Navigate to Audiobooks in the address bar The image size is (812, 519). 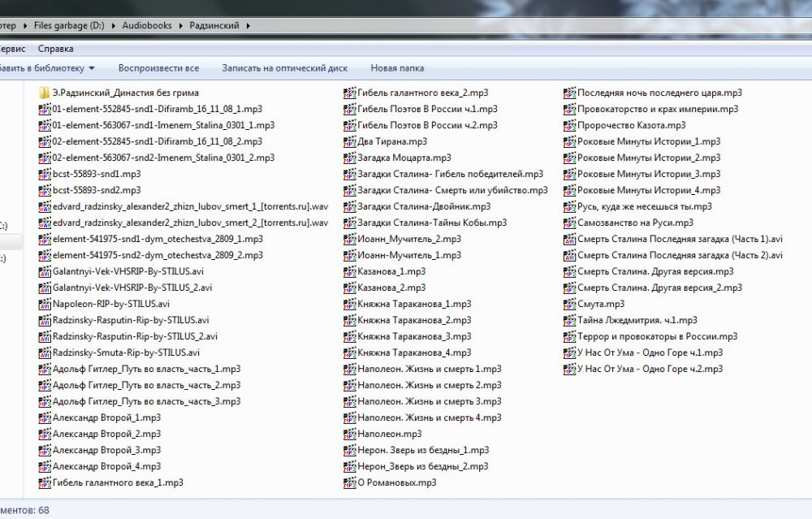(147, 26)
